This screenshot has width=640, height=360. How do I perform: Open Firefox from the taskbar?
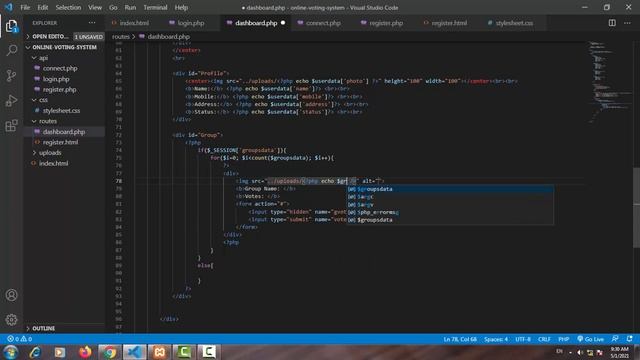coord(85,352)
